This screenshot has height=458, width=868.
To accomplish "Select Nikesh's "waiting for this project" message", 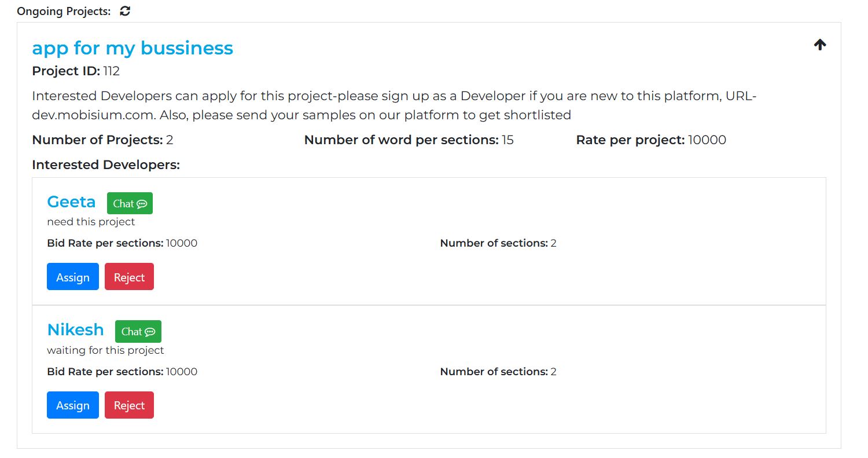I will point(105,350).
